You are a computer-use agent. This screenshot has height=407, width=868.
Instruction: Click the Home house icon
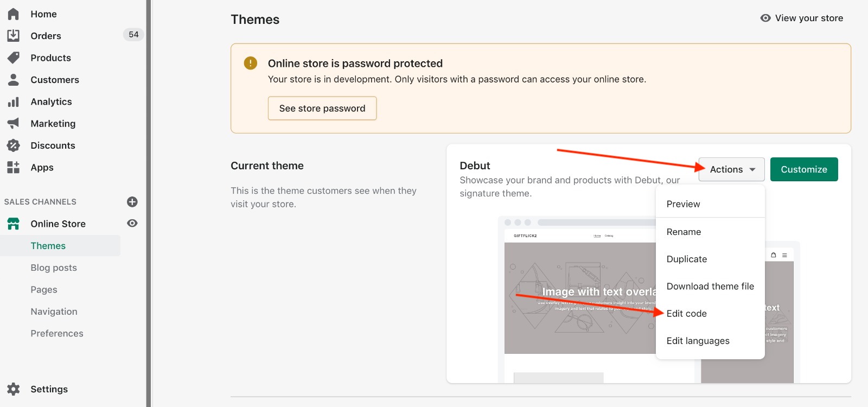click(14, 14)
